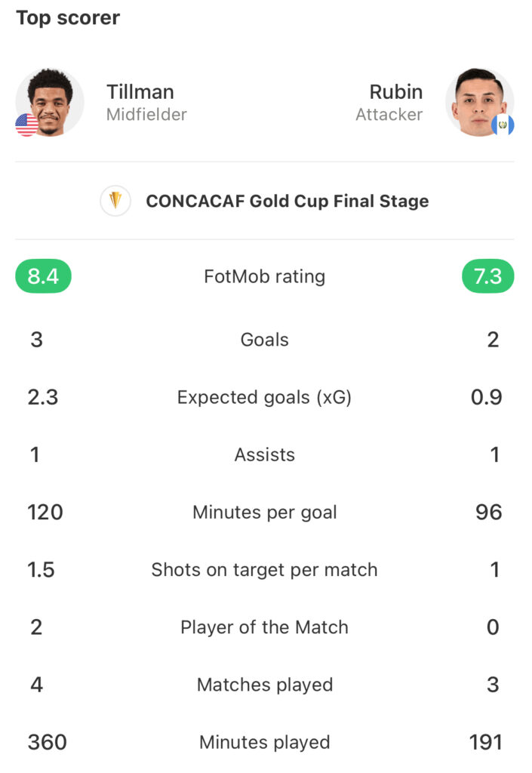
Task: Click the Minutes played label
Action: pyautogui.click(x=265, y=743)
